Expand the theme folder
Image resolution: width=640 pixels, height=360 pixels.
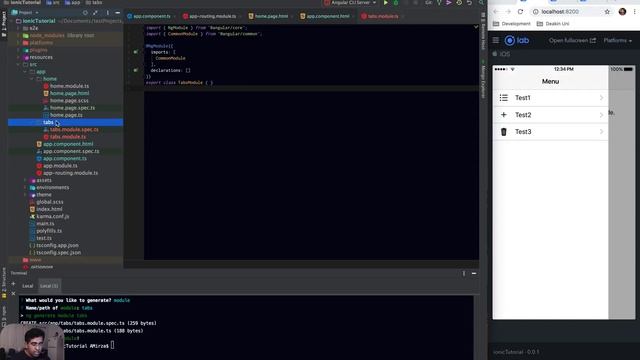(25, 195)
